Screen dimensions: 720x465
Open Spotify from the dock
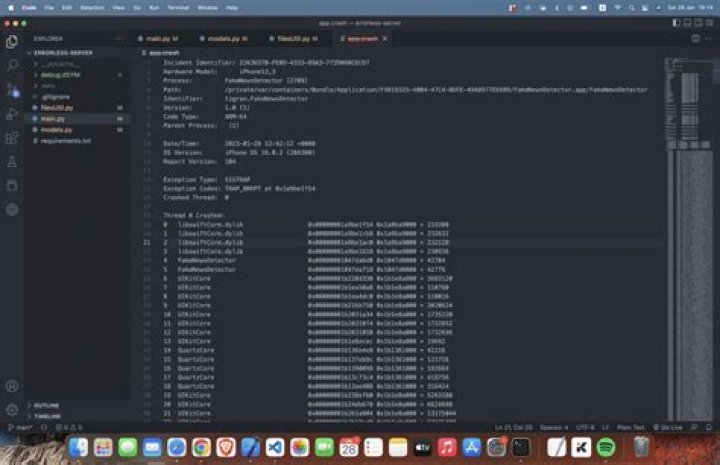coord(606,448)
